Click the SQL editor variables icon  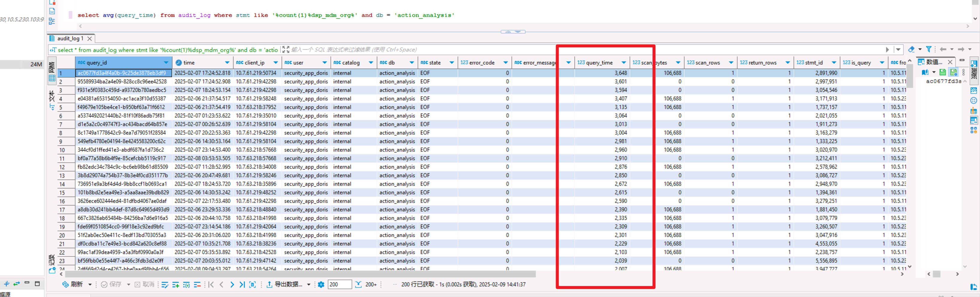pos(52,11)
